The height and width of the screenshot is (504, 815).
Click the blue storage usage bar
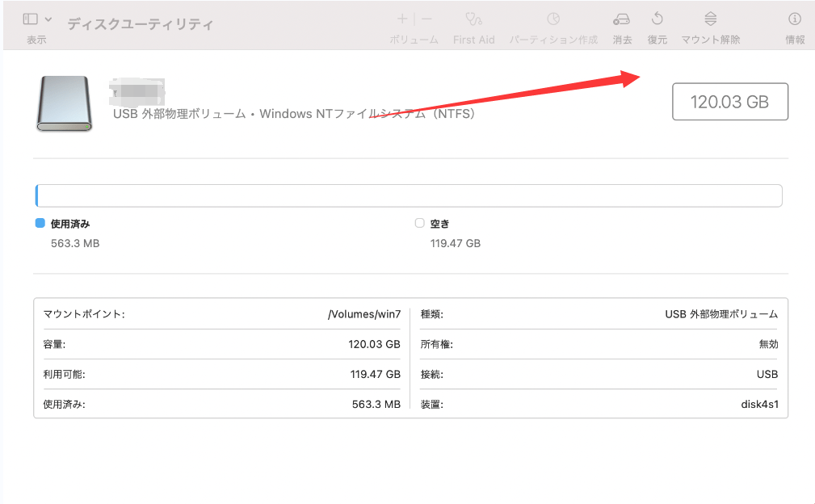tap(36, 195)
